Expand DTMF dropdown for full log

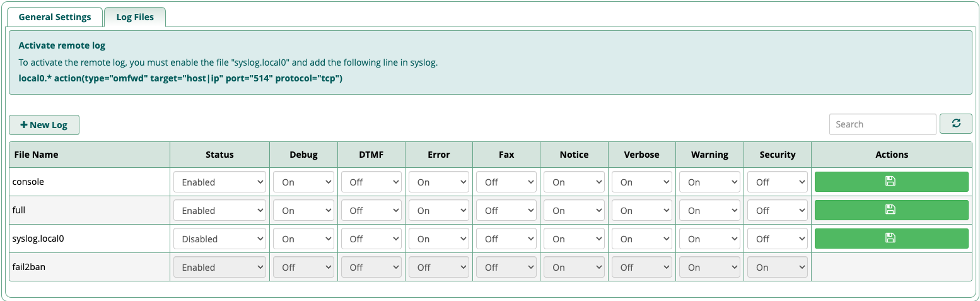371,210
